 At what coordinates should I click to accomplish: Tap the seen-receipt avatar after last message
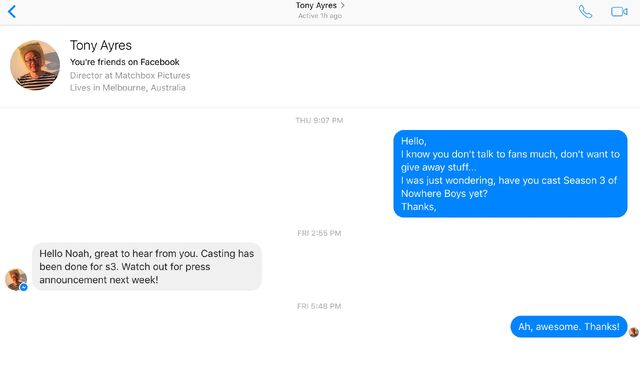tap(633, 332)
